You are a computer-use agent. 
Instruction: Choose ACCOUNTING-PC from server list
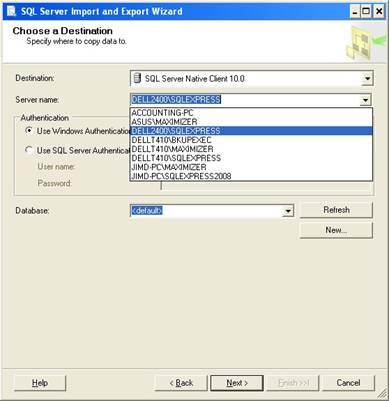(x=251, y=113)
